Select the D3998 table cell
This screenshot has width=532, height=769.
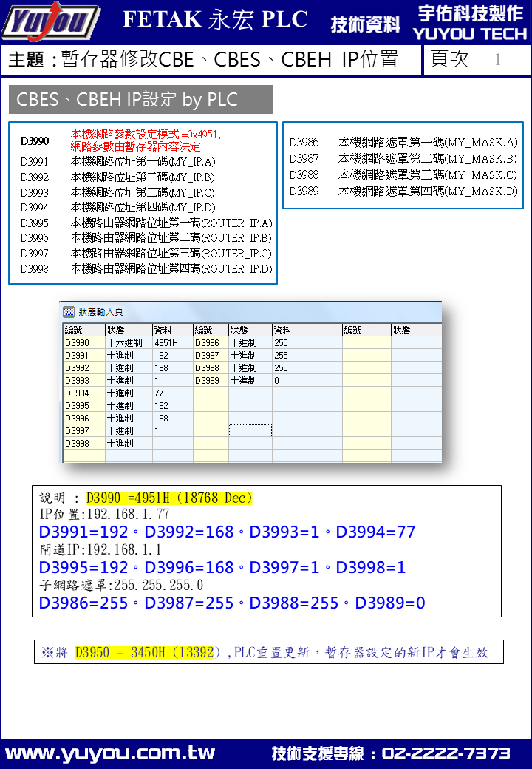click(83, 444)
